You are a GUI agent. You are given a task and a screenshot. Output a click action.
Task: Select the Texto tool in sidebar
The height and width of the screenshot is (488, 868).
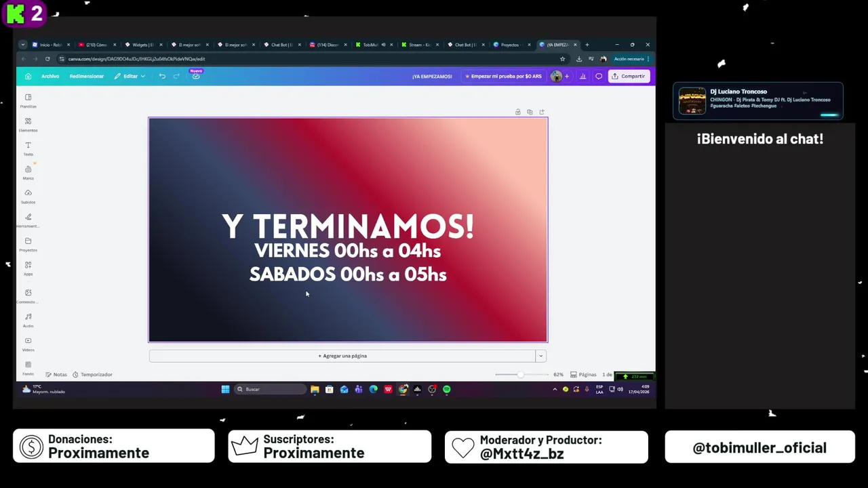point(28,148)
